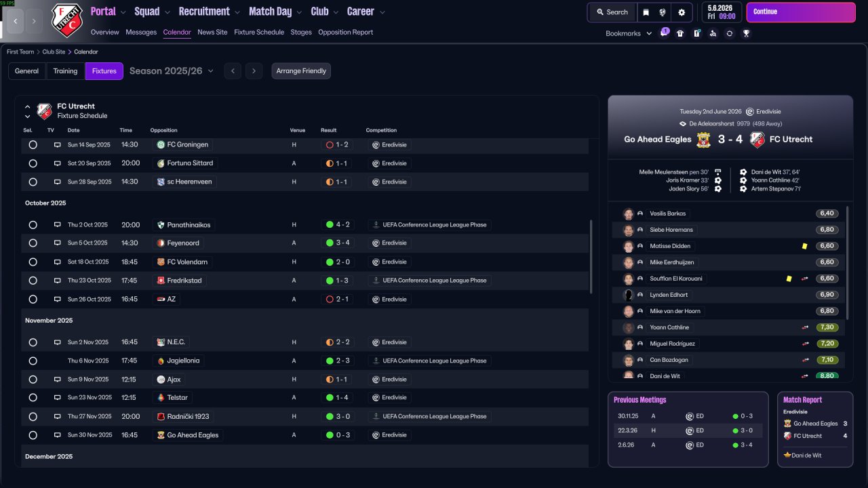Click the fixture list vertical scrollbar
The height and width of the screenshot is (488, 868).
[x=591, y=256]
